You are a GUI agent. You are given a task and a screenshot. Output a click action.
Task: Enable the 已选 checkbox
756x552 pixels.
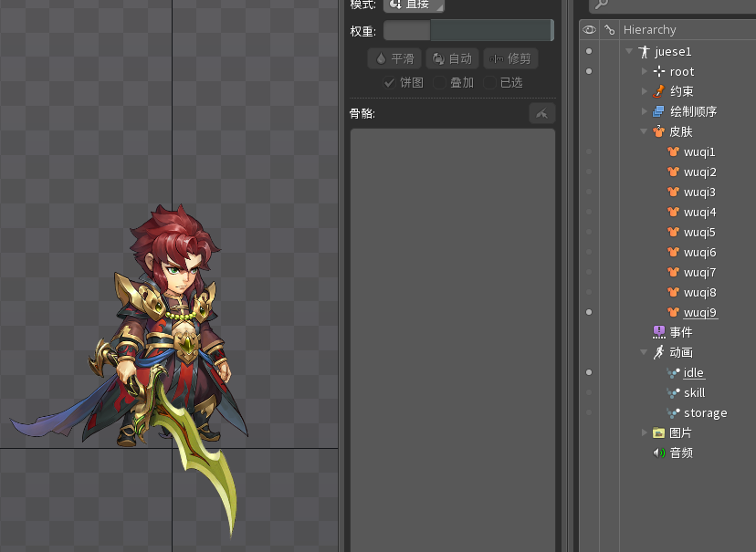point(489,83)
